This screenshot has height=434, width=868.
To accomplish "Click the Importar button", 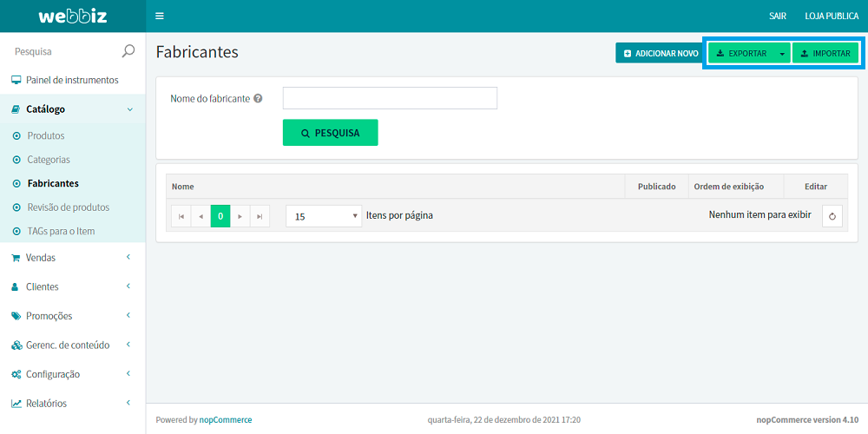I will tap(825, 54).
